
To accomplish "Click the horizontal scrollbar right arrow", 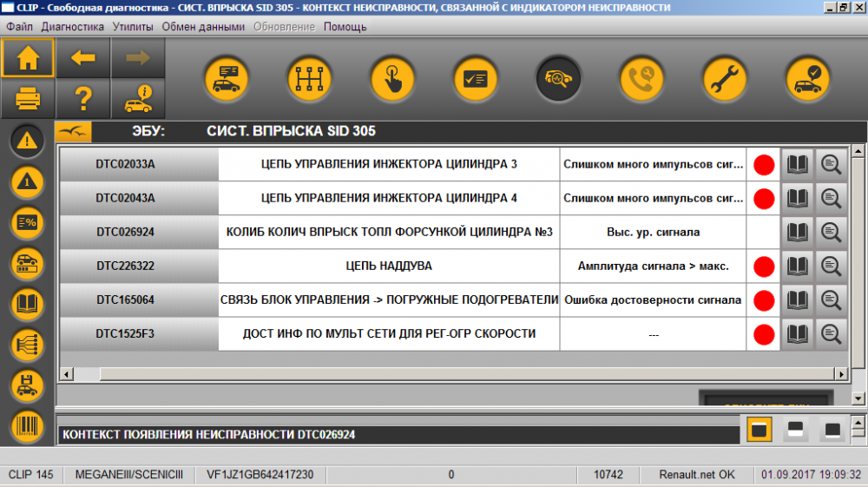I will tap(841, 375).
